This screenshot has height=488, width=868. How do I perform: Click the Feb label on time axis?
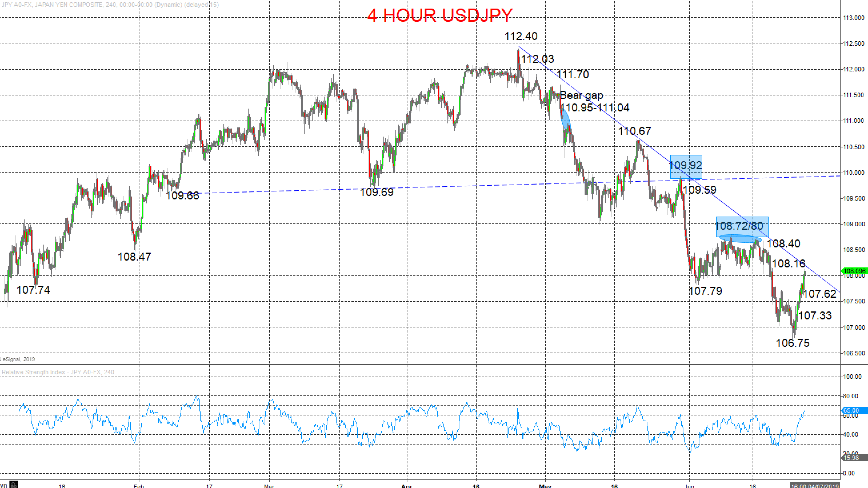[x=139, y=486]
